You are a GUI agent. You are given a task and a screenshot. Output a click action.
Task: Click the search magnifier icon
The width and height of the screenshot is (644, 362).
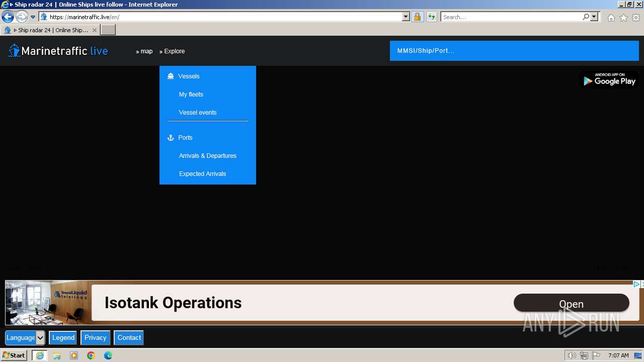pyautogui.click(x=586, y=17)
